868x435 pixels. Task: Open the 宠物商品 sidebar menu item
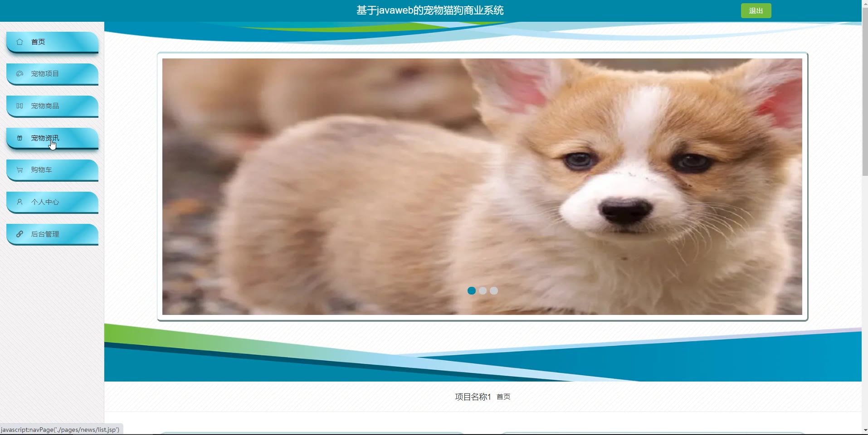pos(52,106)
